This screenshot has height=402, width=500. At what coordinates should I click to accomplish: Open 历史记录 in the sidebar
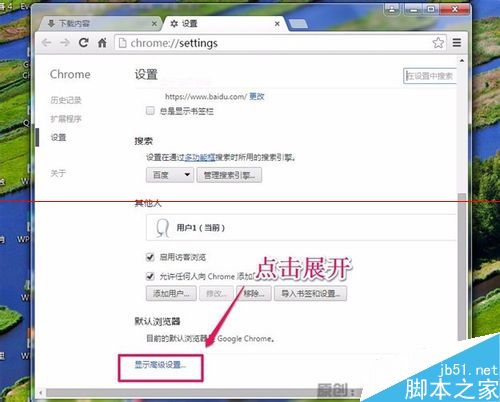coord(66,100)
